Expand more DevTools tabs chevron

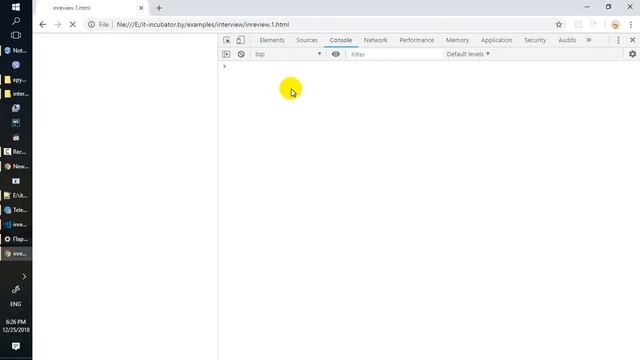589,40
